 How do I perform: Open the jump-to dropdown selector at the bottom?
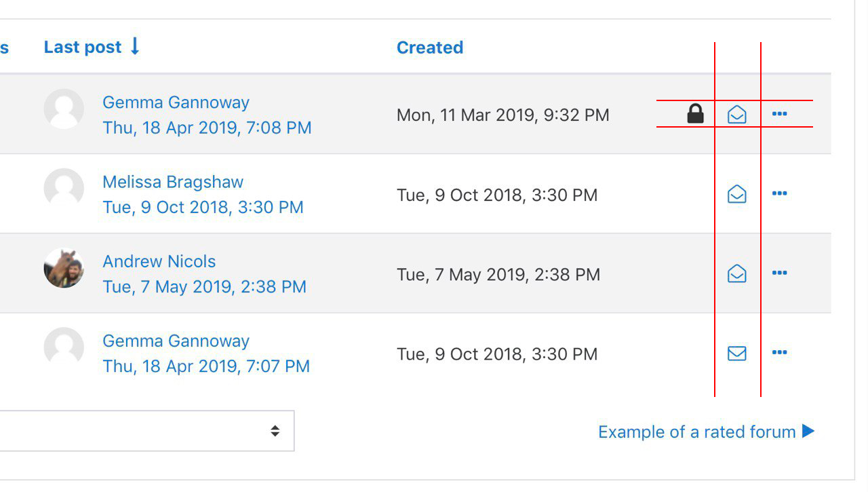(146, 431)
